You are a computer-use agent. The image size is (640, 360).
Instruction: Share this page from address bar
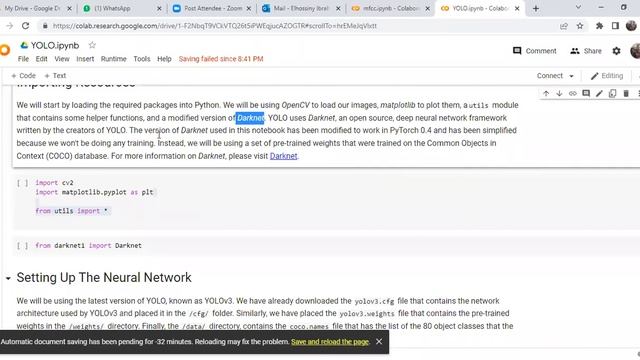click(x=564, y=26)
